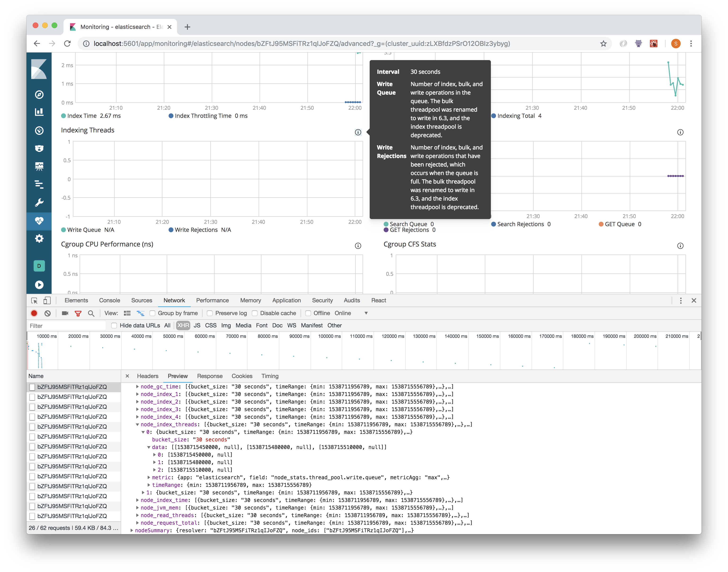Open Management gear icon in sidebar

39,239
